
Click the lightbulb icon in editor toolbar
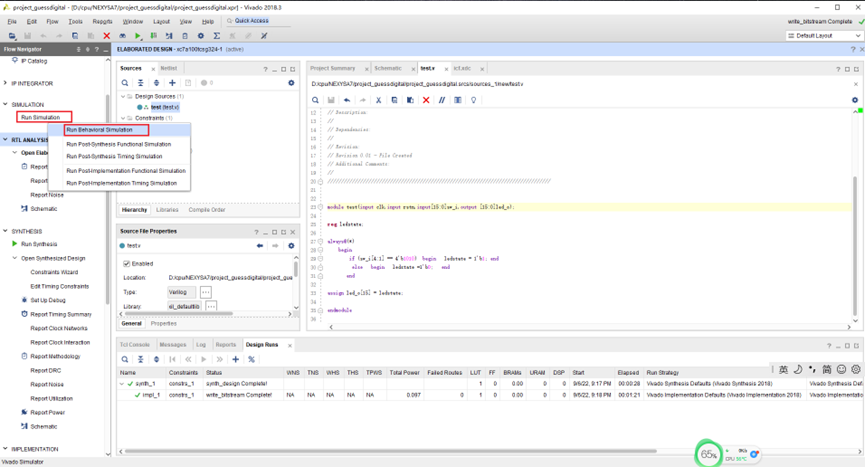coord(474,100)
